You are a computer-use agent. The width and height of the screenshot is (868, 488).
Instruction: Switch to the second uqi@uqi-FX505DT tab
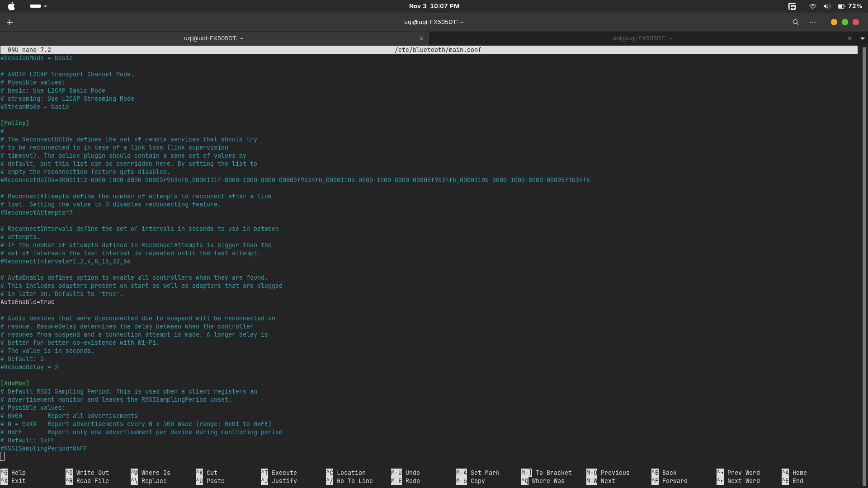pos(642,38)
